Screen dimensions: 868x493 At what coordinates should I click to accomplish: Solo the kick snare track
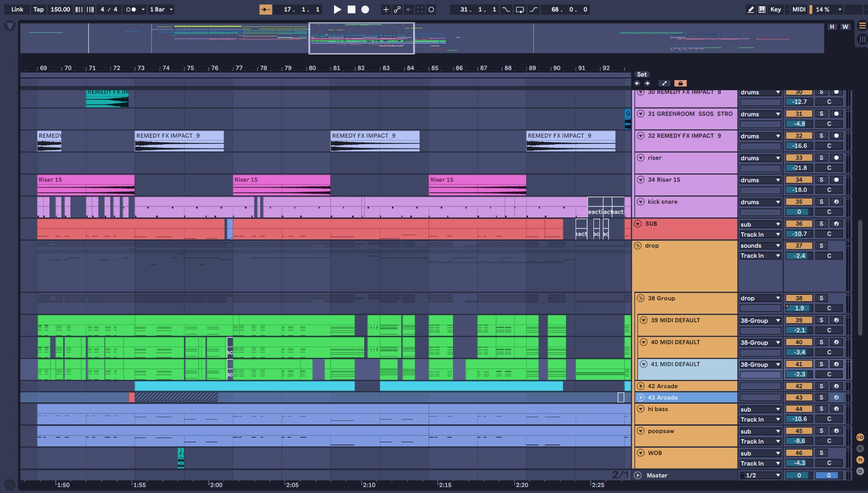click(822, 202)
